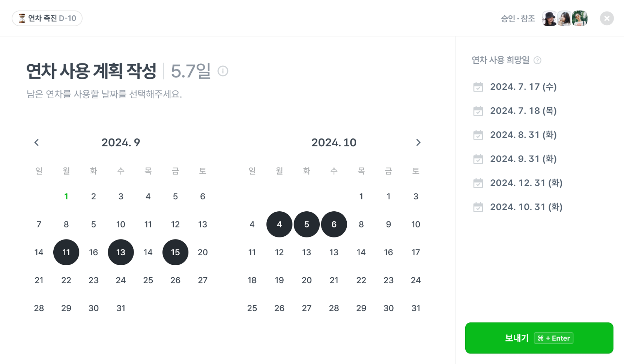Viewport: 624px width, 364px height.
Task: Deselect the highlighted date 15 in September
Action: pos(175,252)
